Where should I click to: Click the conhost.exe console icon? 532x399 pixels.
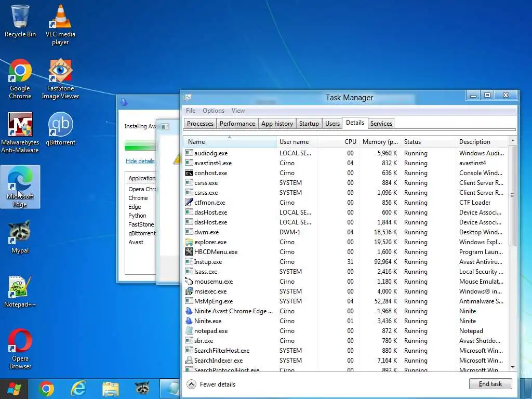tap(189, 172)
